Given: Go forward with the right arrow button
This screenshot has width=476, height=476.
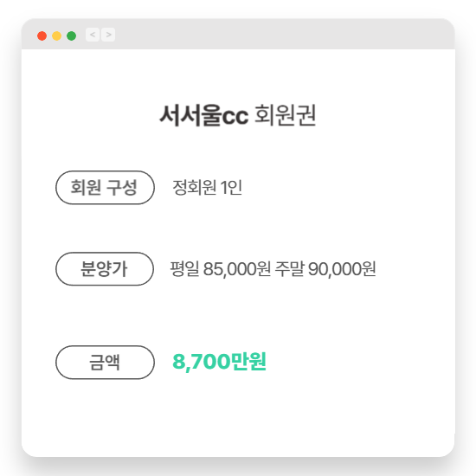Looking at the screenshot, I should click(108, 35).
